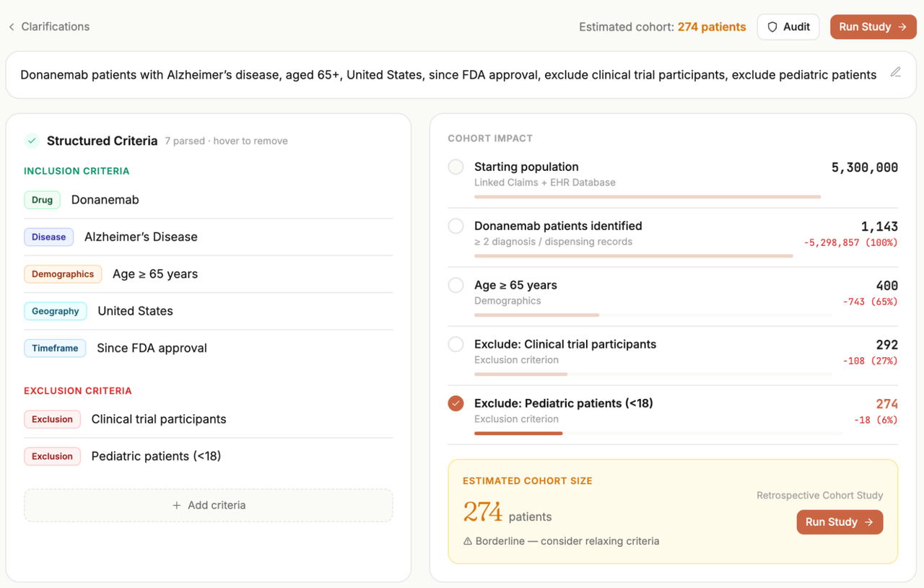Click arrow icon in top Run Study button

902,27
